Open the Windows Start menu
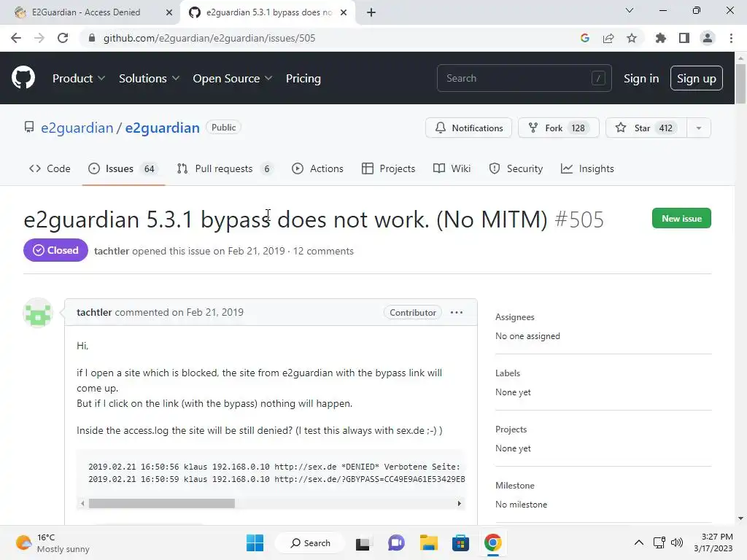The height and width of the screenshot is (560, 747). pos(255,542)
